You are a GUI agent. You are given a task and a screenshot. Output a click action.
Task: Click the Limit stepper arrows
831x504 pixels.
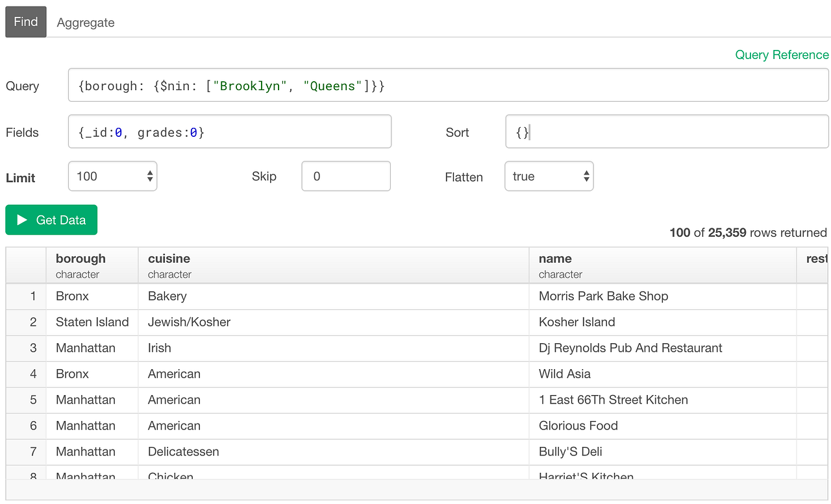150,176
